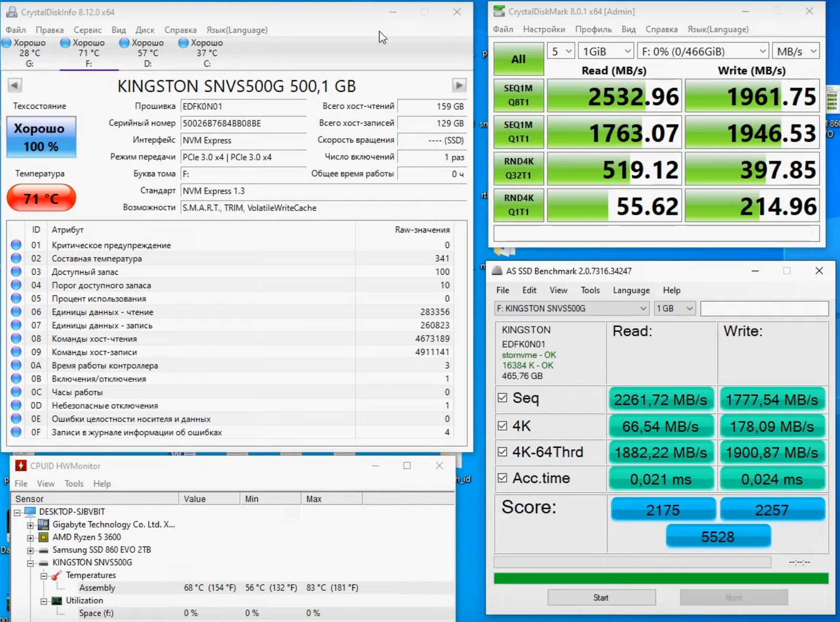Expand the AMD Ryzen 5 3600 tree node
Image resolution: width=840 pixels, height=622 pixels.
pos(31,538)
